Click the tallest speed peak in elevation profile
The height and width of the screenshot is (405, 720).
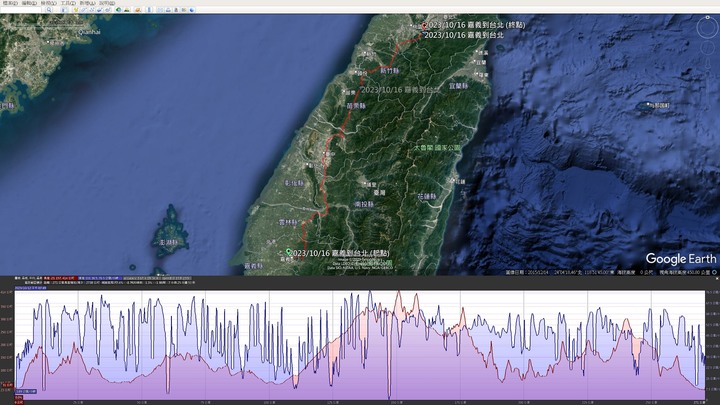370,293
